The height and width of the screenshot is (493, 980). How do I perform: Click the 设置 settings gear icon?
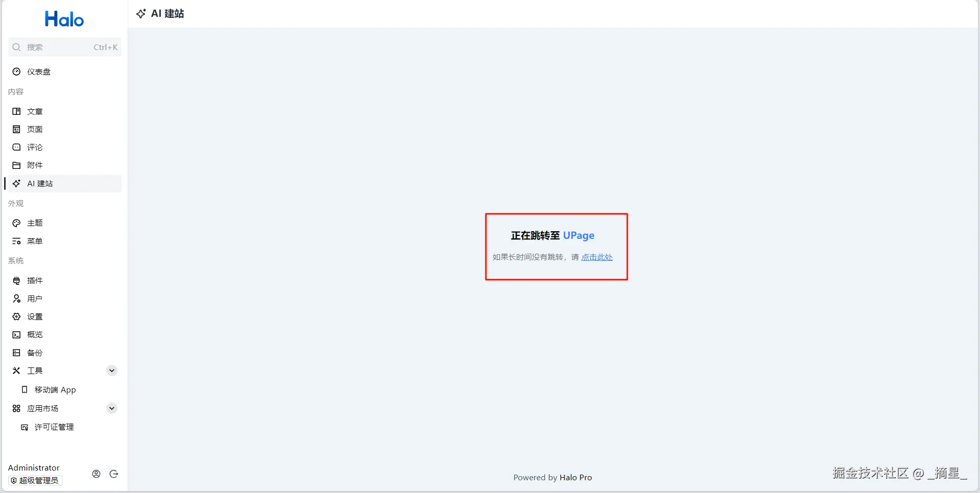(x=16, y=316)
